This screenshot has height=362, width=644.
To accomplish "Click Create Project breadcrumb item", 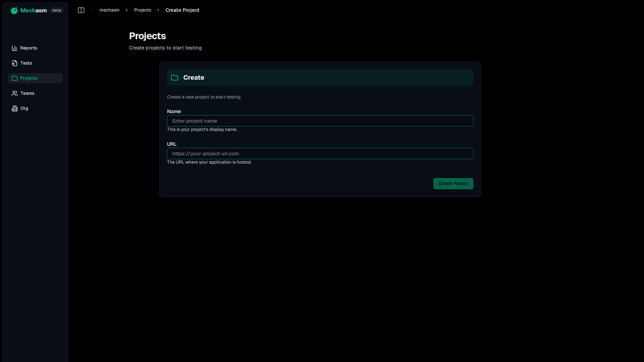I will pyautogui.click(x=182, y=10).
